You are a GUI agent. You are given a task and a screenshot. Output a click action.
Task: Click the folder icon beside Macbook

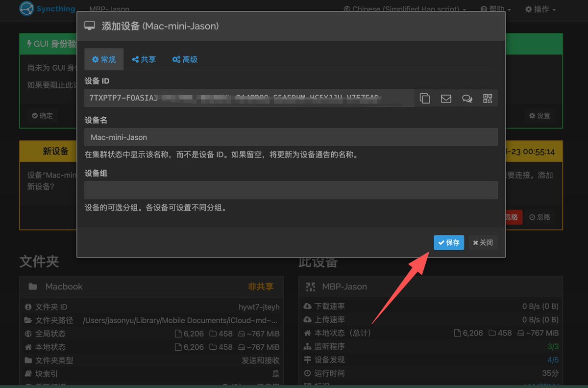pyautogui.click(x=33, y=286)
